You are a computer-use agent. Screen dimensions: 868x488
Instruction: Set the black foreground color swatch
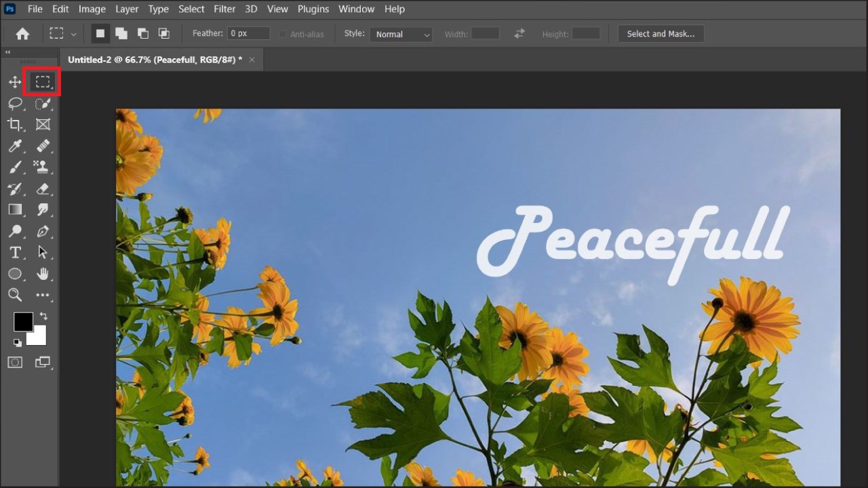click(x=23, y=322)
